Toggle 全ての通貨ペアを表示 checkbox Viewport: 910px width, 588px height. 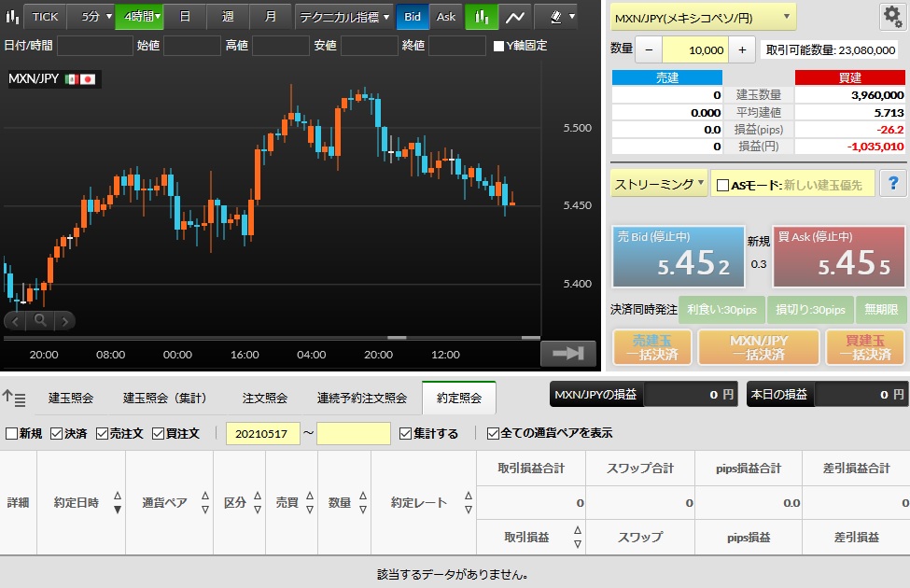click(493, 433)
